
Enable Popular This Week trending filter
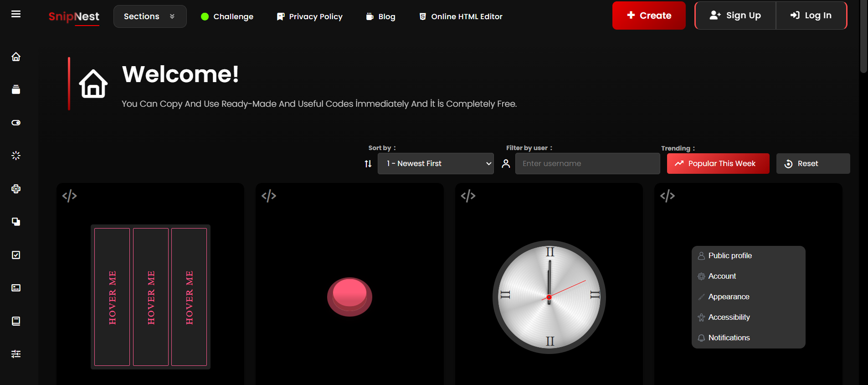click(718, 164)
